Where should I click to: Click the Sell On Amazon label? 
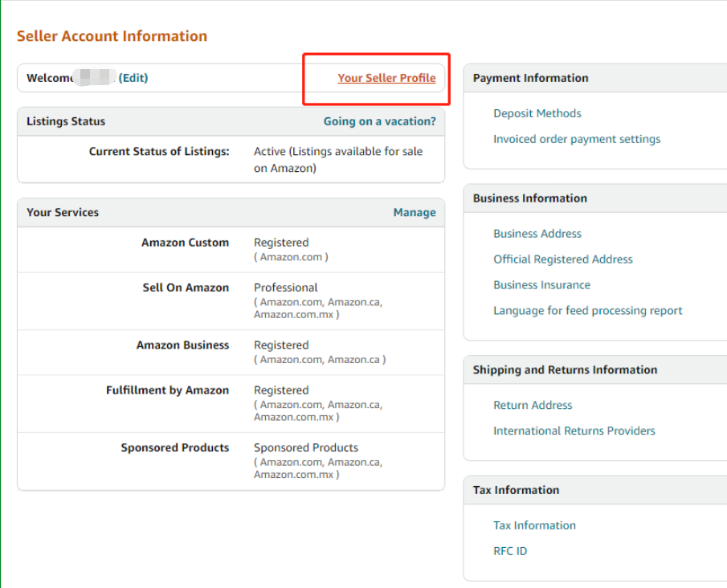pos(186,288)
